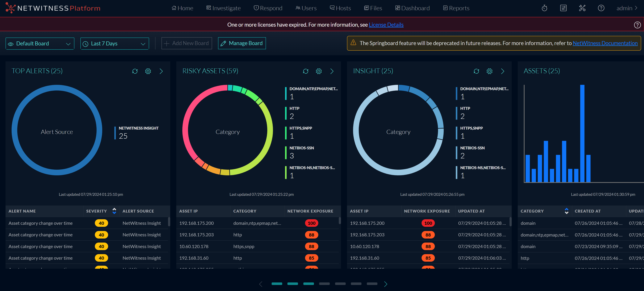This screenshot has height=291, width=644.
Task: Open the License Details link
Action: [x=386, y=25]
